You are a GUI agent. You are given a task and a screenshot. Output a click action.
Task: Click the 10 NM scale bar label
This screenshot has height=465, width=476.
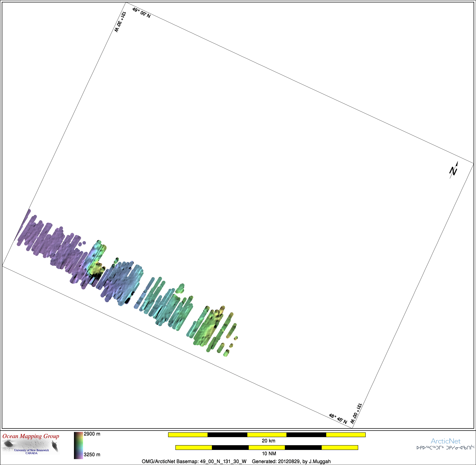(269, 454)
